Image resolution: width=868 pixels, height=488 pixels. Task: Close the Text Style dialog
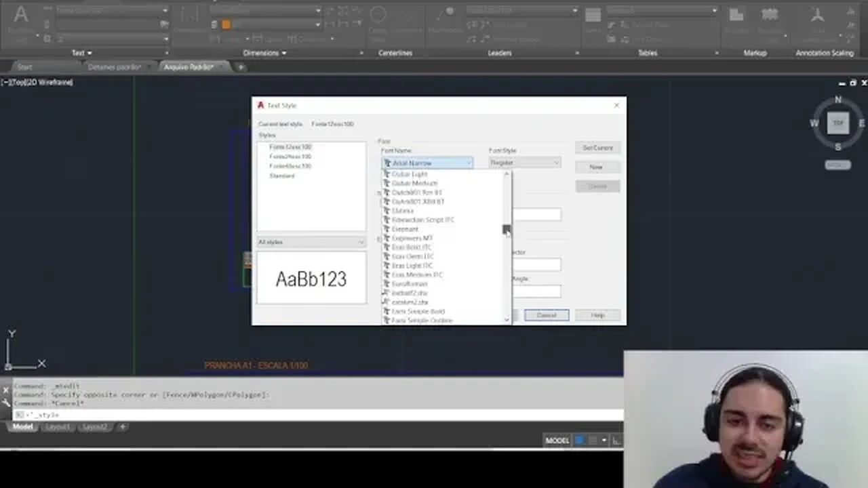tap(616, 105)
